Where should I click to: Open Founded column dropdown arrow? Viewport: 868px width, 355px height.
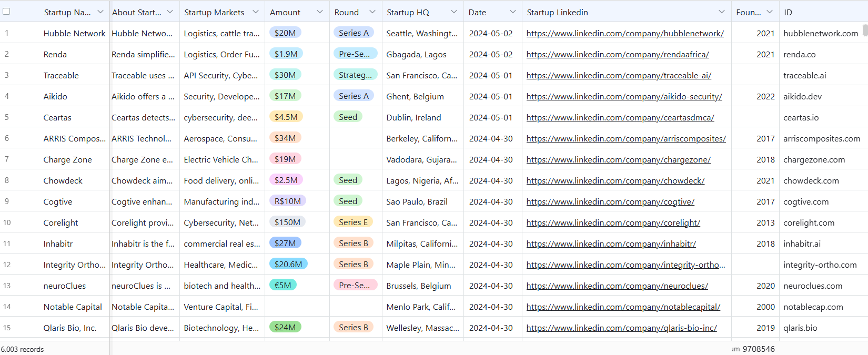coord(770,12)
